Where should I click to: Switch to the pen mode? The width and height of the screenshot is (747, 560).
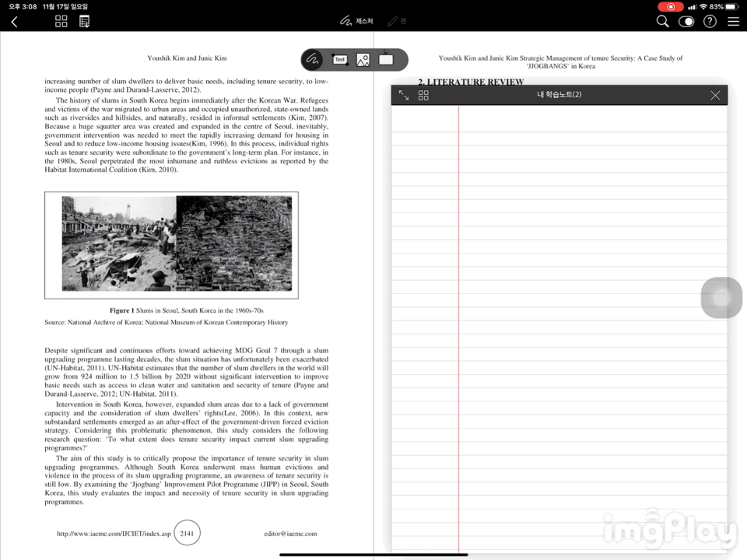click(x=396, y=21)
